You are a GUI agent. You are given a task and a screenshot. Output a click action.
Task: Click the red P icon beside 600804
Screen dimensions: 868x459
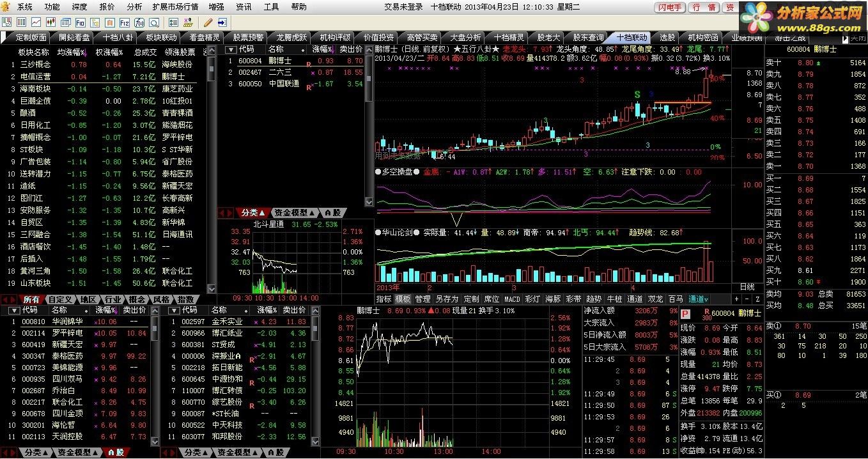coord(686,313)
